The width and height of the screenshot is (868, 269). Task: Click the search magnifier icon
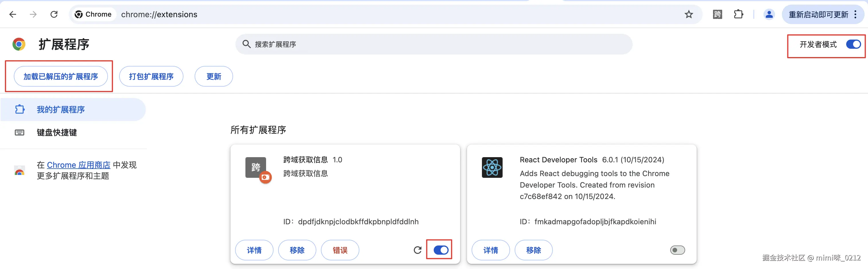pyautogui.click(x=246, y=44)
